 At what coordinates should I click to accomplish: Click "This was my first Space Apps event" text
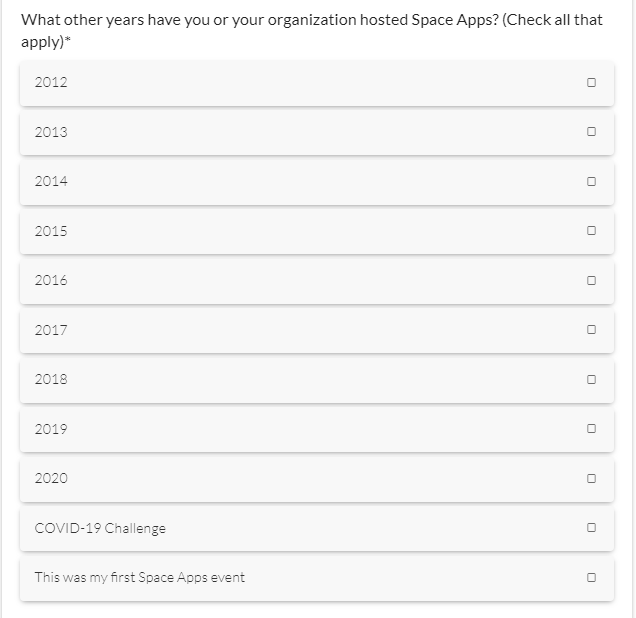pos(139,578)
